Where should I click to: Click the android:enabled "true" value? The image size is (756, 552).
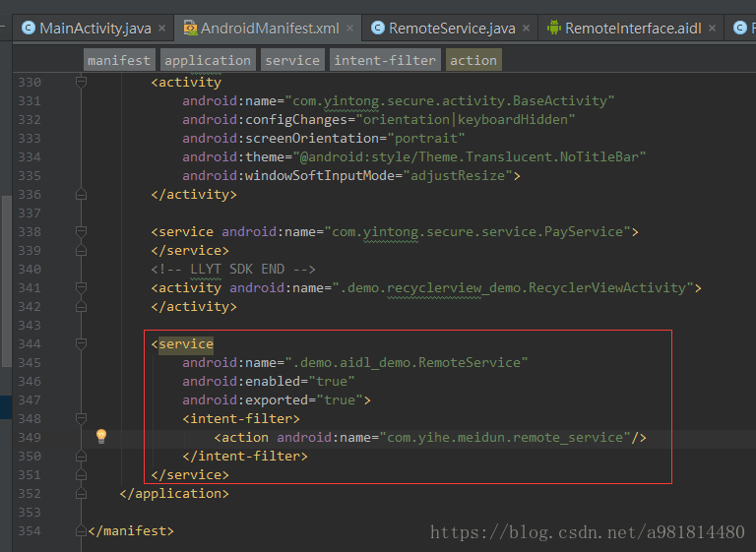(331, 382)
